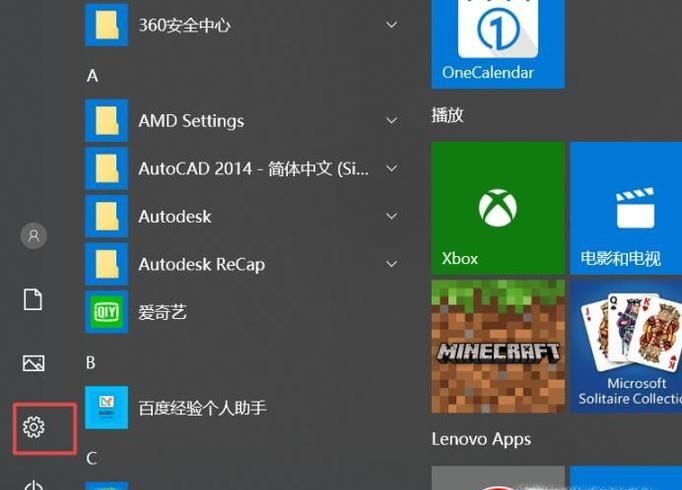Select the 爱奇艺 app name
This screenshot has height=490, width=682.
click(x=162, y=312)
